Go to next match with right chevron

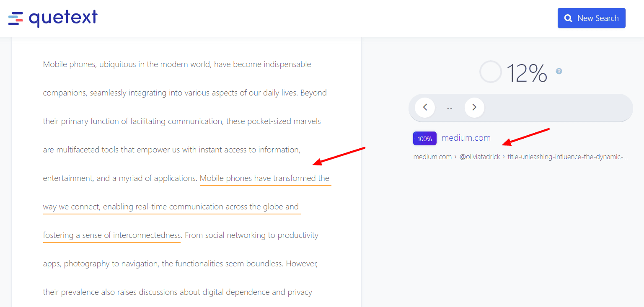pyautogui.click(x=474, y=108)
